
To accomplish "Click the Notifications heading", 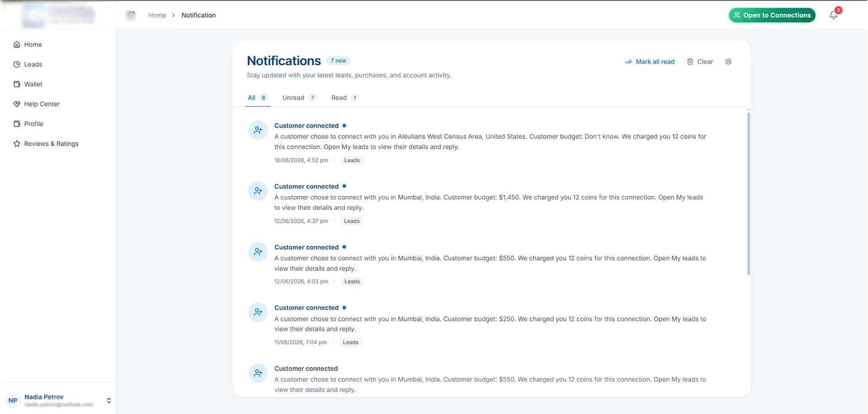I will [x=284, y=61].
